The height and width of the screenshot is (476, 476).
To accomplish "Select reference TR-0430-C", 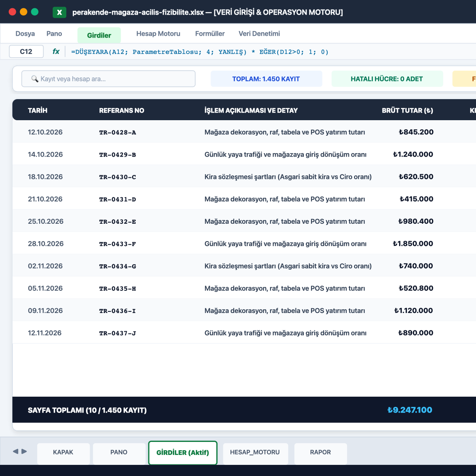I will [117, 177].
